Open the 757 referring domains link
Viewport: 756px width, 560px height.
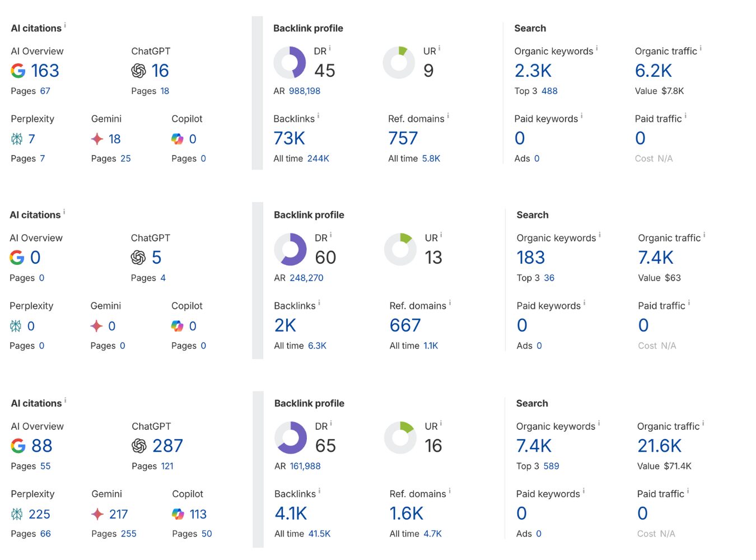pyautogui.click(x=403, y=138)
